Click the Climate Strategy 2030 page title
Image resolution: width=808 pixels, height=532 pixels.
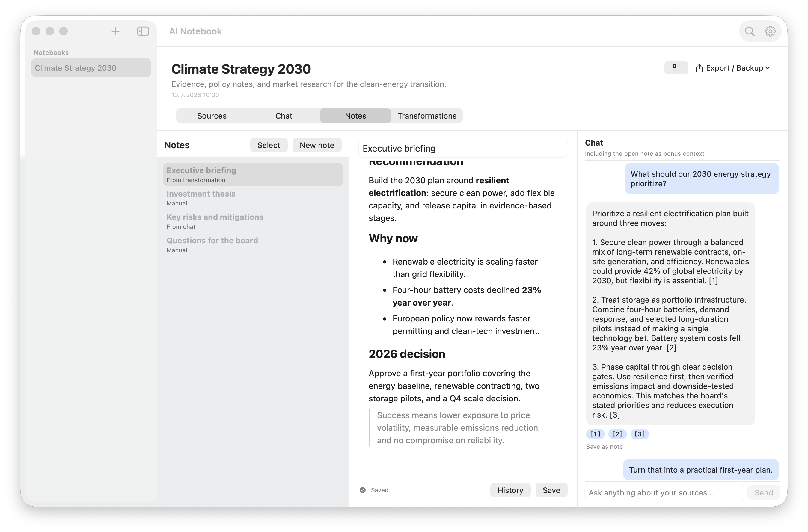(x=241, y=69)
